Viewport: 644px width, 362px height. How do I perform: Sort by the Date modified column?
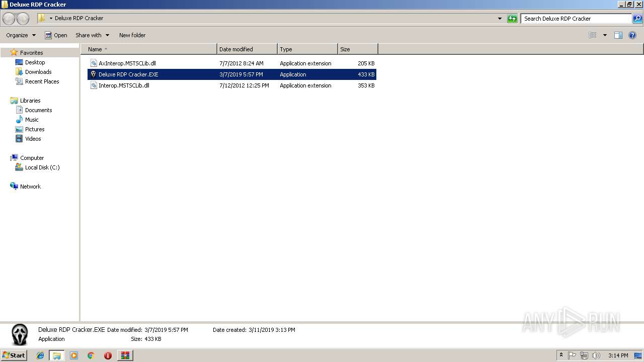[247, 49]
